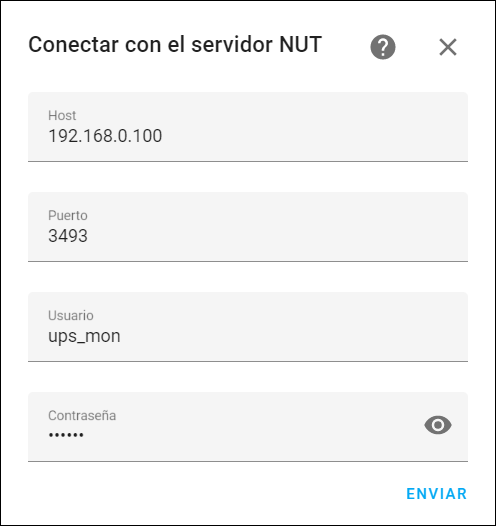
Task: Select the 'Usuario' field label
Action: click(71, 316)
